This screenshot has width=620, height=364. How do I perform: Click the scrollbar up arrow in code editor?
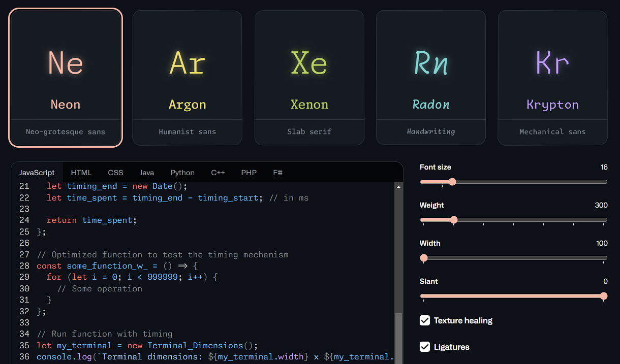[399, 187]
